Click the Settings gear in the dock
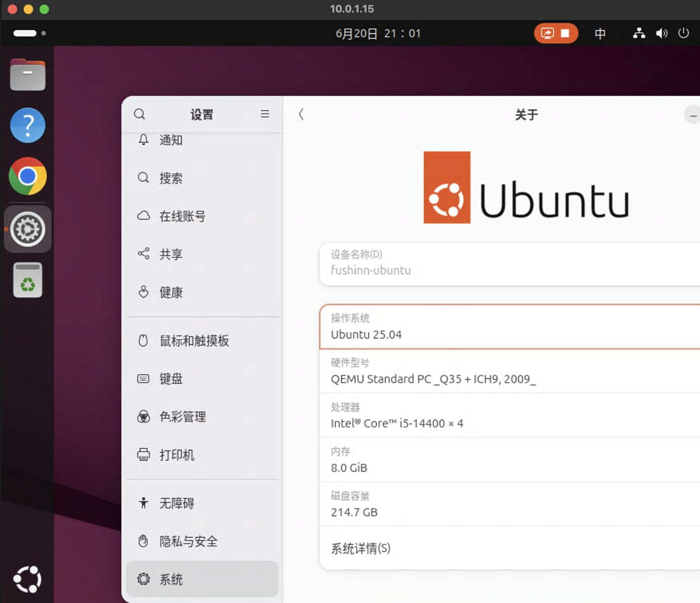This screenshot has height=603, width=700. [27, 229]
